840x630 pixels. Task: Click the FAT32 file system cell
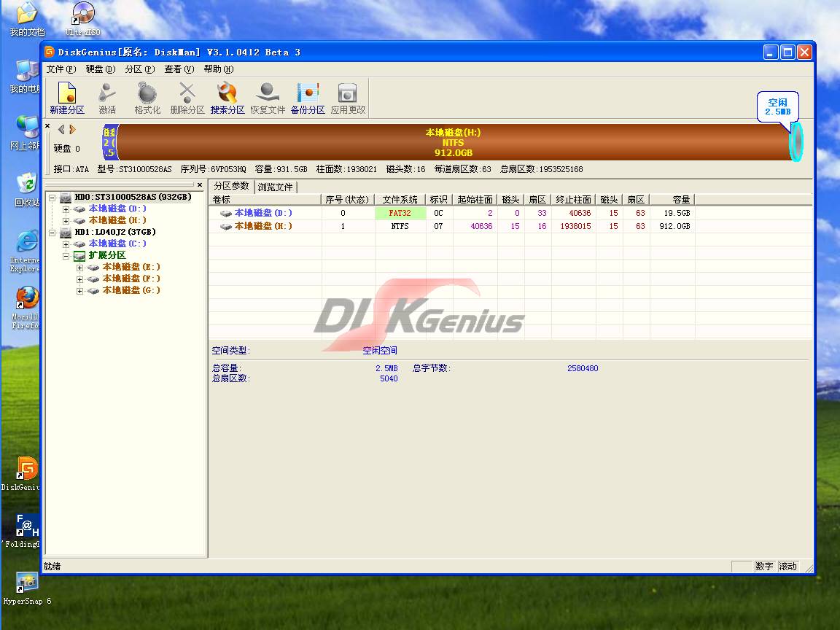(400, 213)
